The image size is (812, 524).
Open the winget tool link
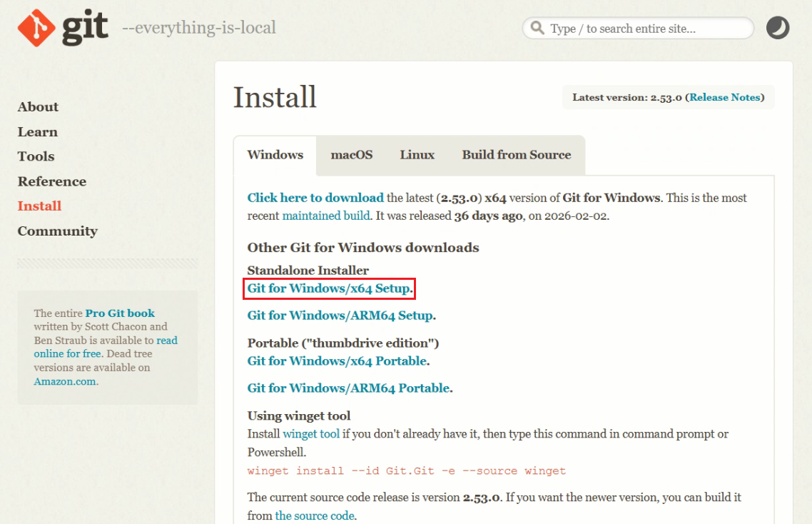pos(311,434)
